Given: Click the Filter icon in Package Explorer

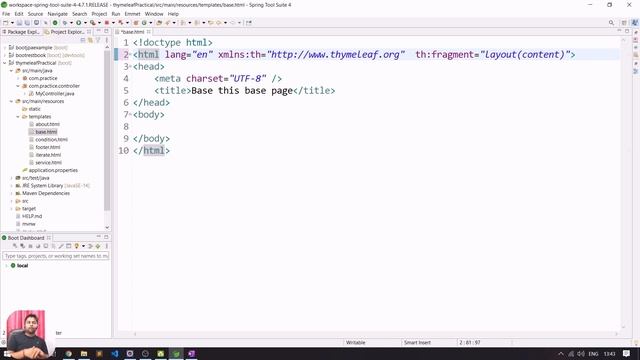Looking at the screenshot, I should click(x=98, y=40).
